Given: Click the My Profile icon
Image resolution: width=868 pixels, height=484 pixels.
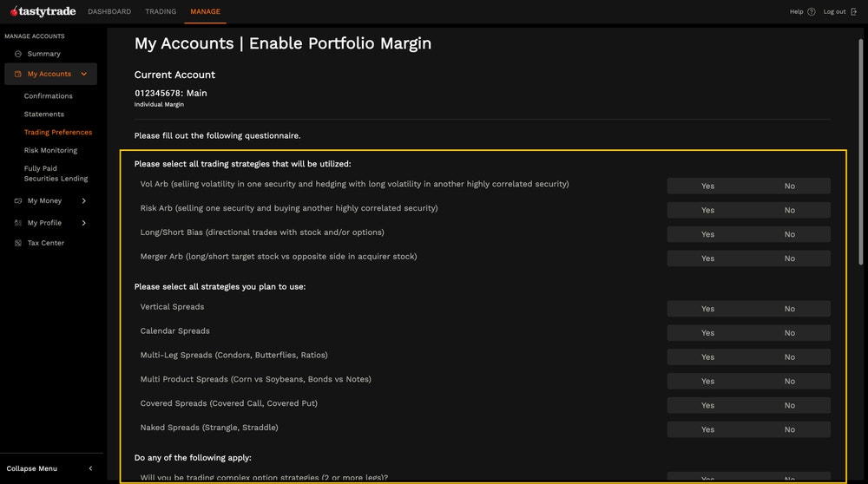Looking at the screenshot, I should (17, 223).
